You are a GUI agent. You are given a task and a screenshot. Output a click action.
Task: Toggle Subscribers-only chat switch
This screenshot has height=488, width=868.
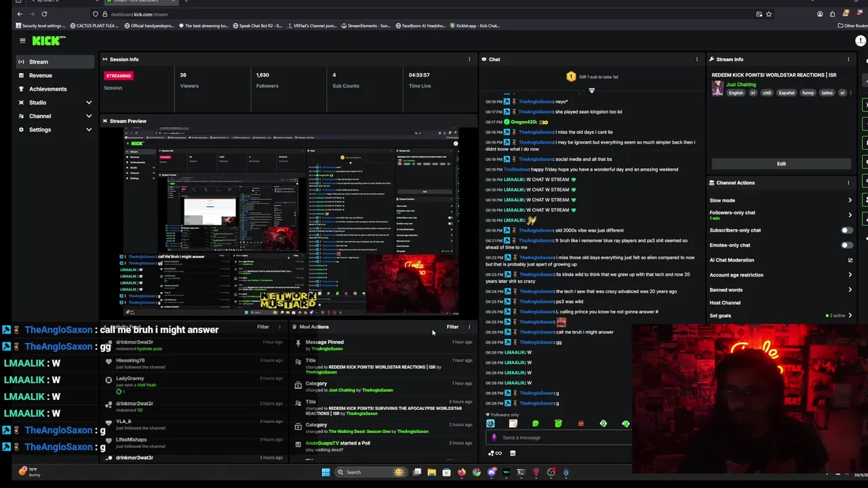coord(846,230)
